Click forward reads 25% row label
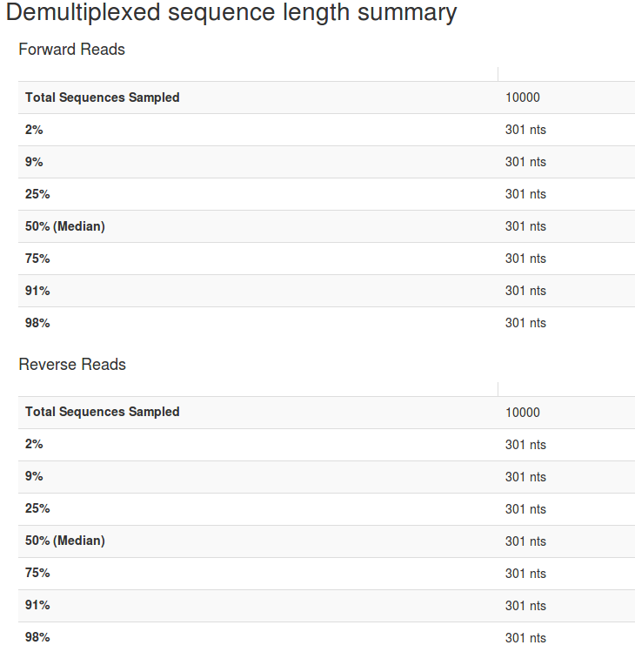 (x=37, y=194)
